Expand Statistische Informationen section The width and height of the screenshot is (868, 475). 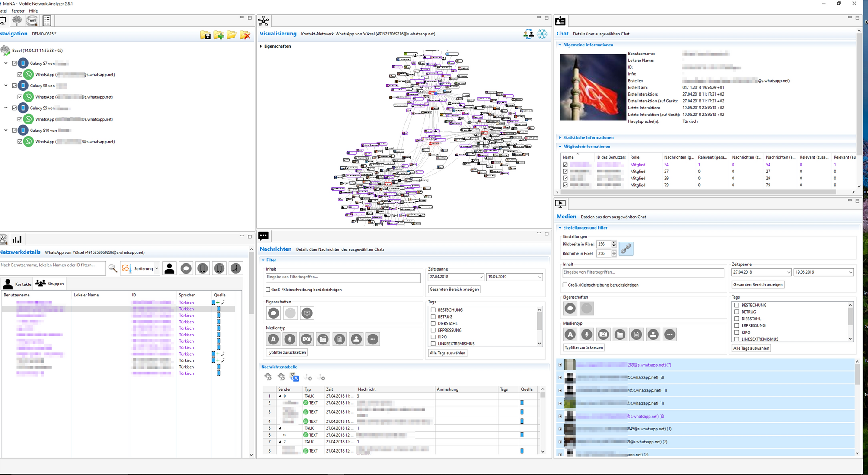coord(588,137)
